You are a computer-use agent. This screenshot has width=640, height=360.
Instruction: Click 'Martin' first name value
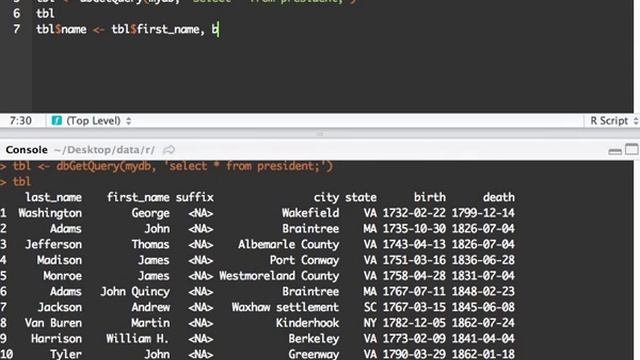[x=150, y=323]
